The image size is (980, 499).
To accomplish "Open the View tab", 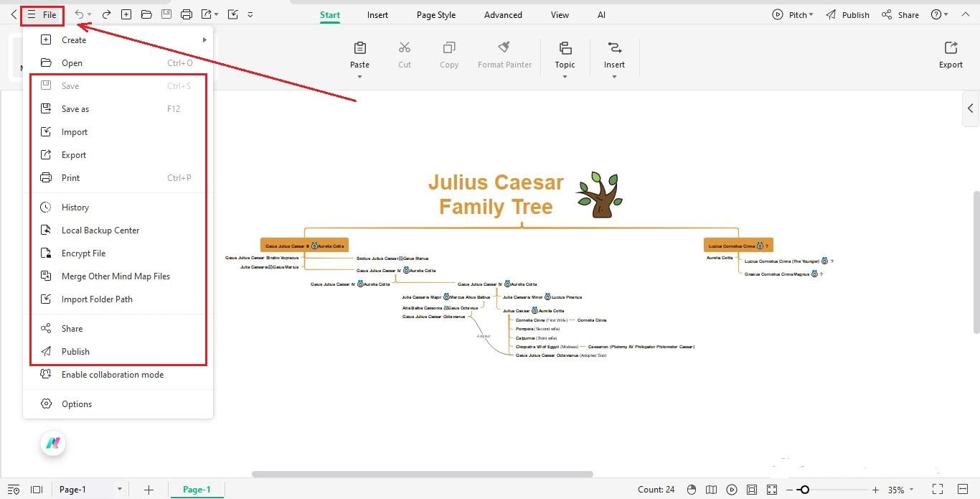I will [560, 14].
